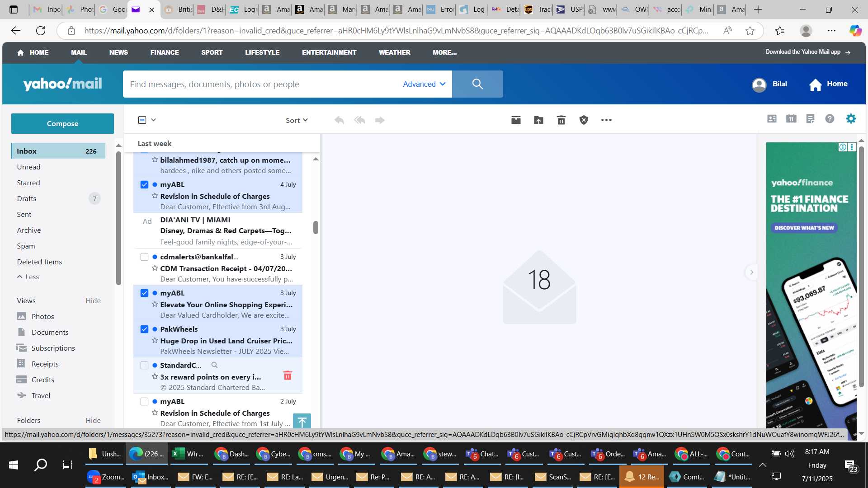Go to the SPORT tab
Image resolution: width=868 pixels, height=488 pixels.
click(x=212, y=52)
